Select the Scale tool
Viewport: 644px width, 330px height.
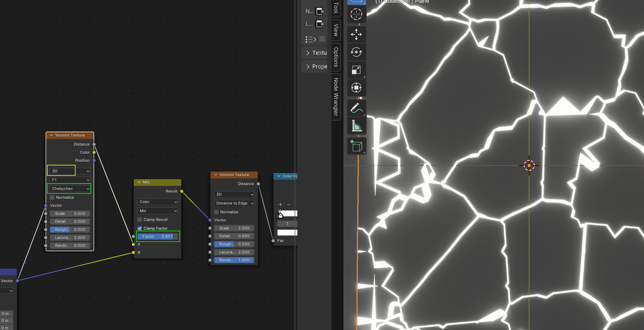click(x=356, y=70)
